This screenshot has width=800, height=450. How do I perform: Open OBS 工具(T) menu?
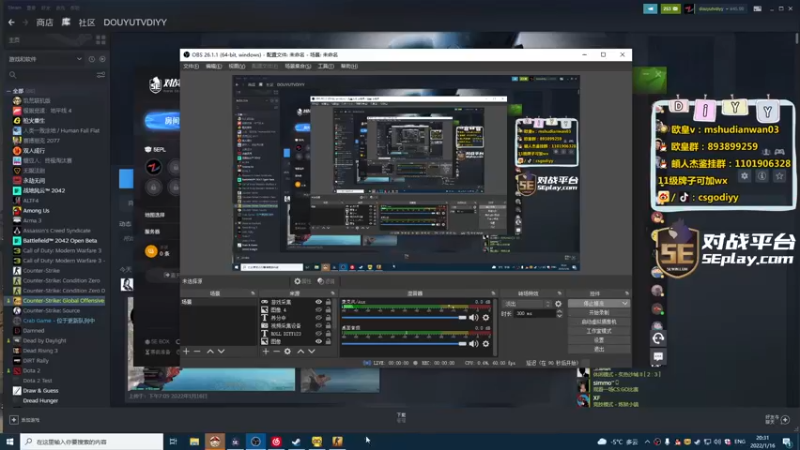coord(326,66)
